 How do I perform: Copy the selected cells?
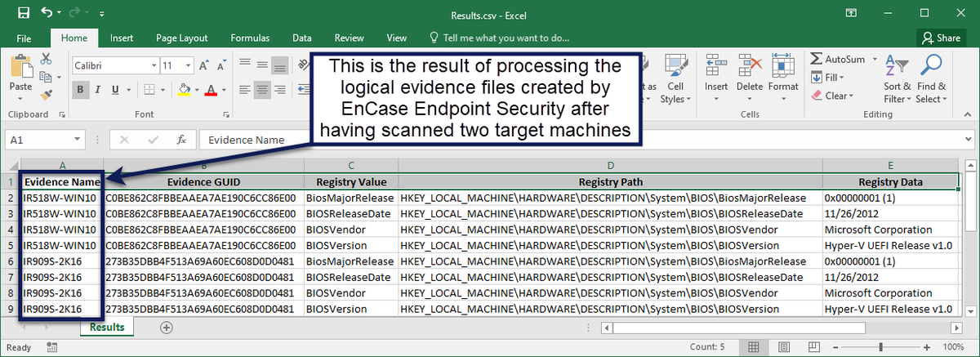[x=44, y=76]
